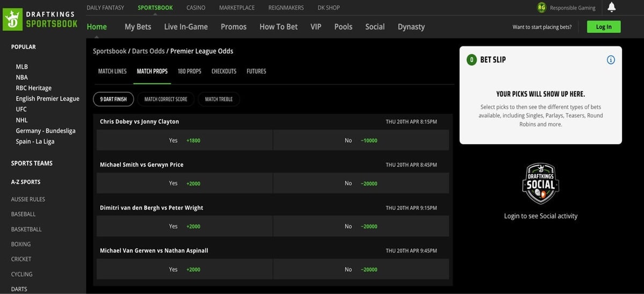Select Darts in A-Z Sports
Screen dimensions: 644x294
19,289
